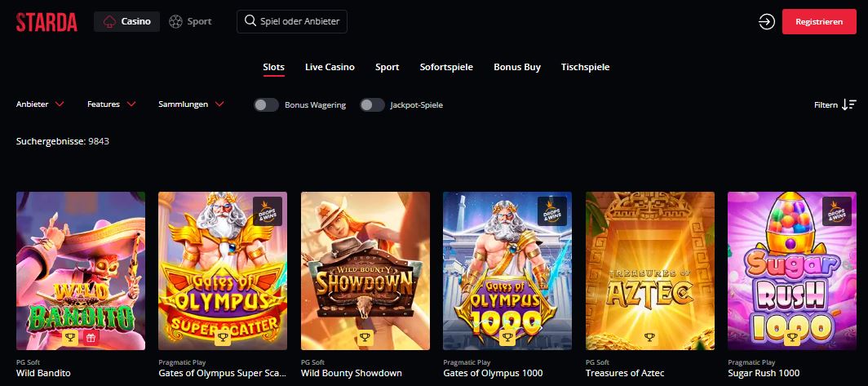Enable the Jackpot-Spiele switch
Image resolution: width=868 pixels, height=386 pixels.
click(373, 104)
